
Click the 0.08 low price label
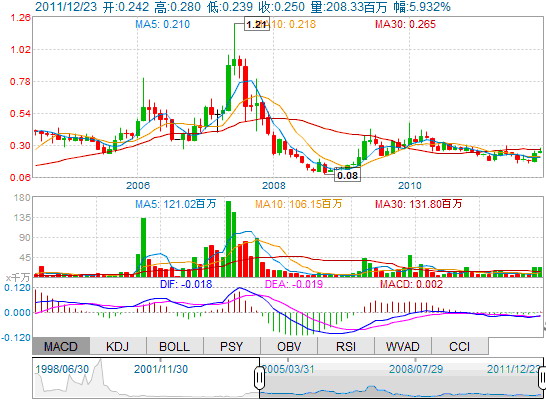tap(348, 175)
